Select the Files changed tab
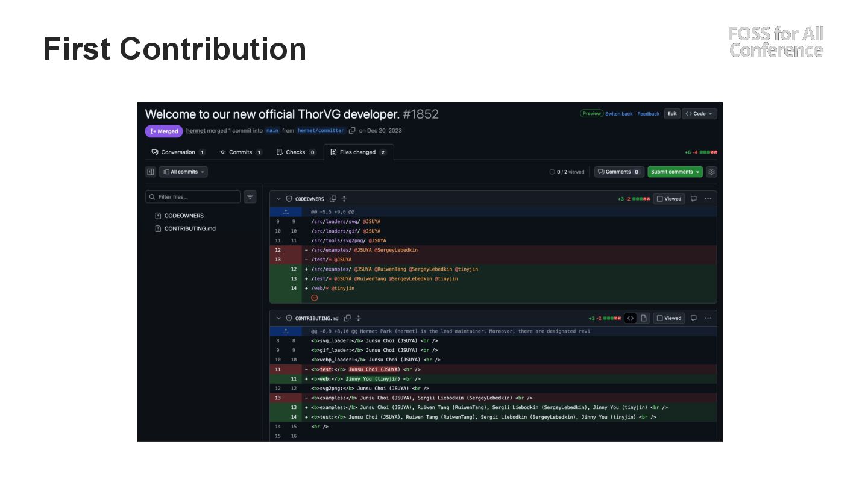The width and height of the screenshot is (868, 488). click(x=359, y=152)
